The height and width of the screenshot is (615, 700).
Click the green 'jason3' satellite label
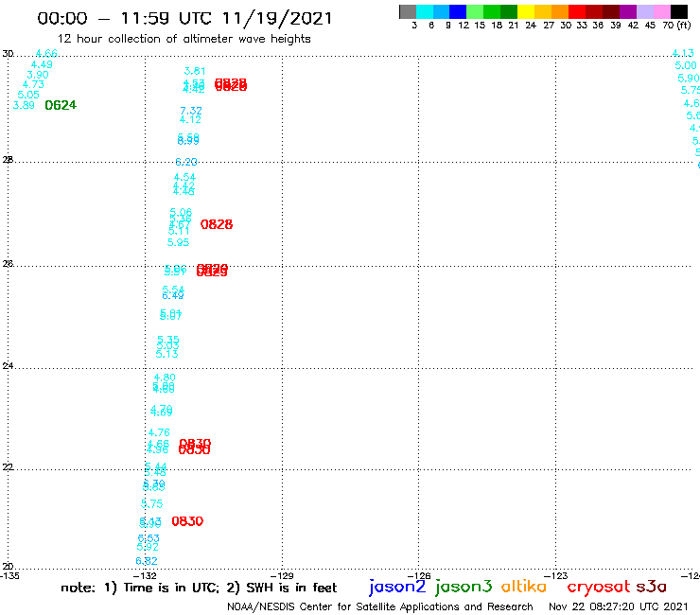(464, 588)
